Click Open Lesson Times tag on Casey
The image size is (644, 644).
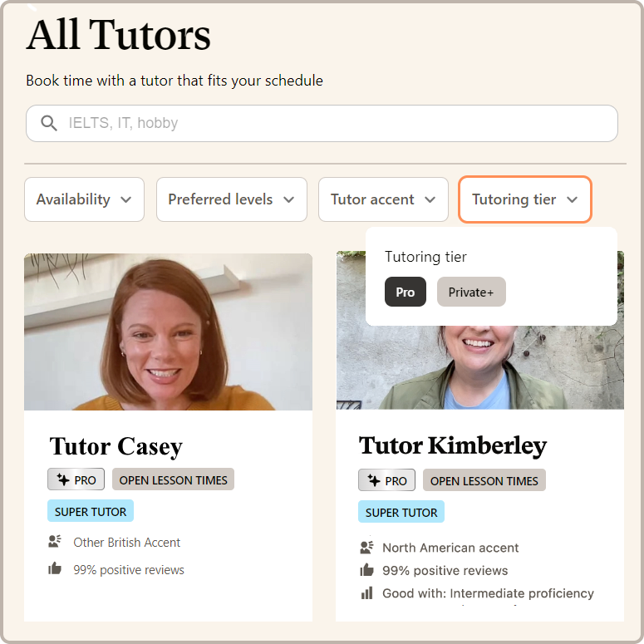(x=173, y=479)
